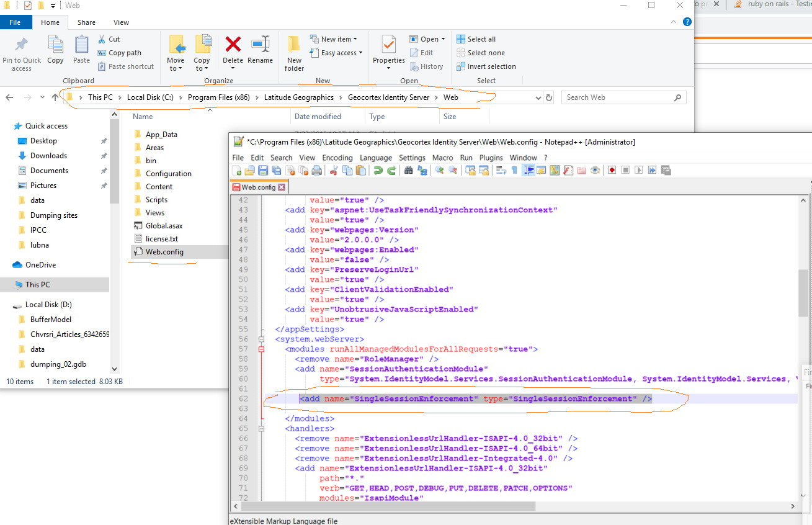Image resolution: width=812 pixels, height=525 pixels.
Task: Open the Encoding menu in Notepad++
Action: [x=337, y=158]
